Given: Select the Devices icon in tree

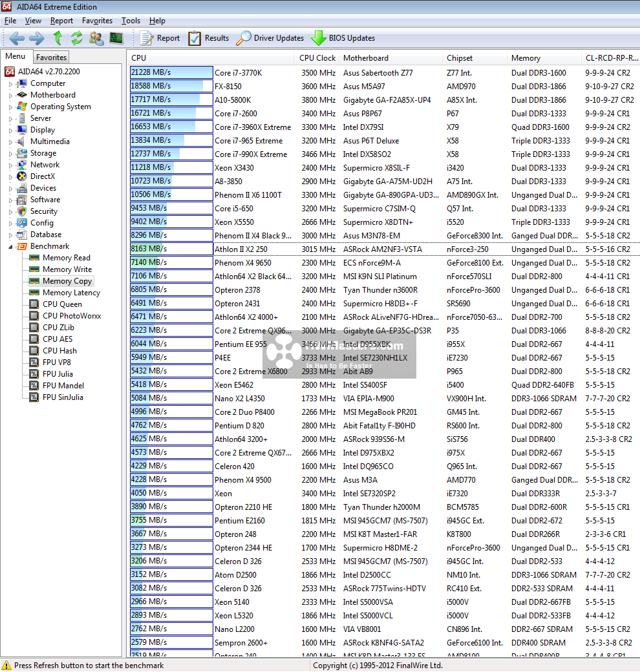Looking at the screenshot, I should click(x=21, y=188).
